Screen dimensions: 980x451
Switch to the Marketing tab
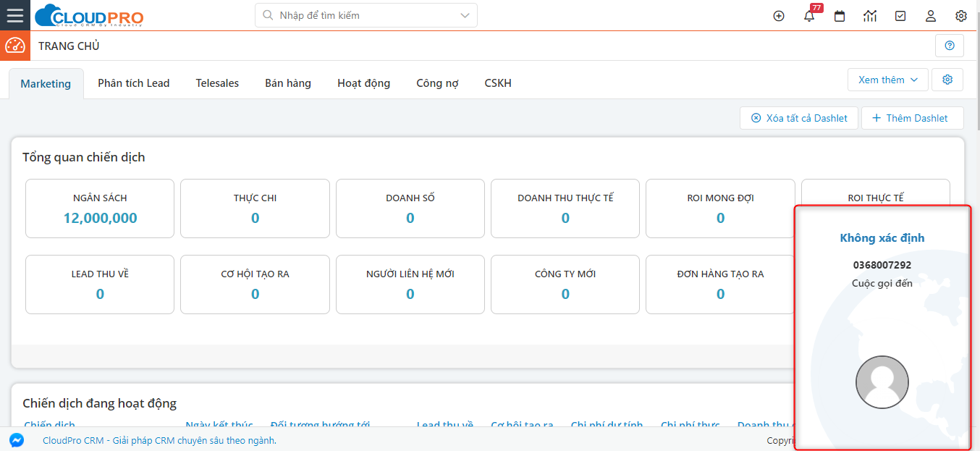click(46, 84)
